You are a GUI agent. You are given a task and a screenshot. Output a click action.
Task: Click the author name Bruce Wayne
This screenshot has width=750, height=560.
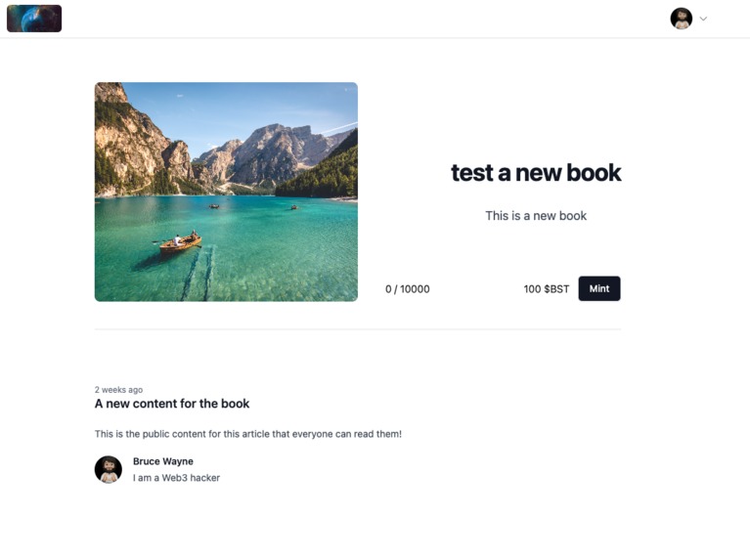click(x=163, y=461)
